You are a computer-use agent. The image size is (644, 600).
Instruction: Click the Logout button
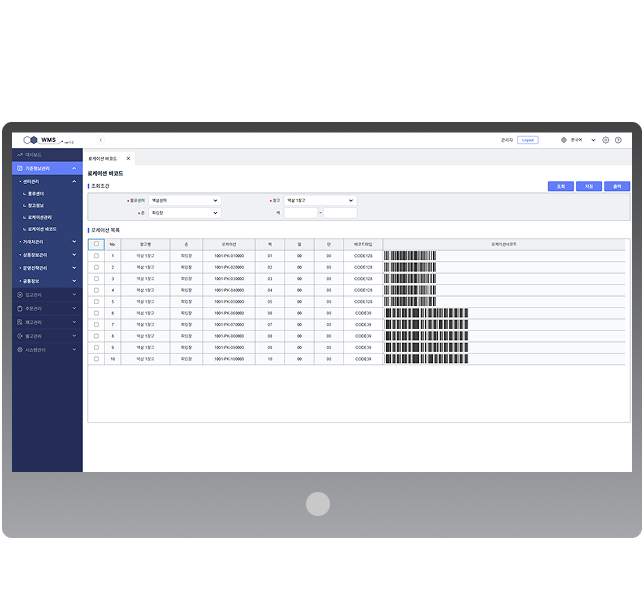tap(528, 140)
